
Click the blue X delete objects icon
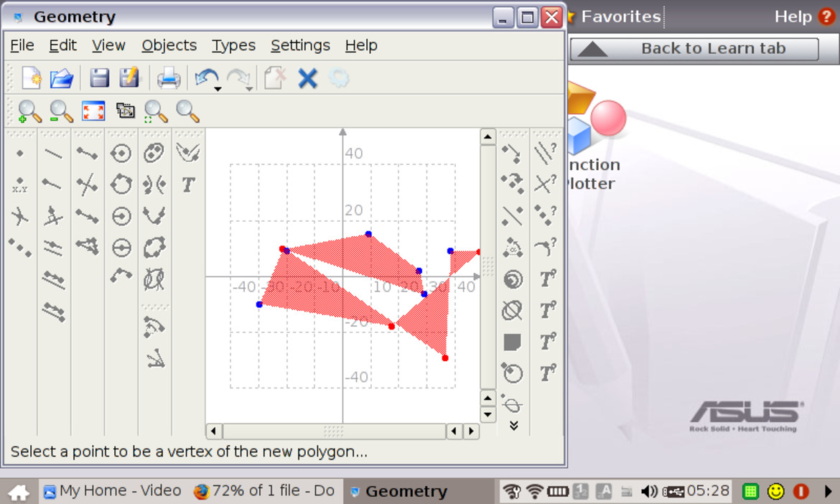(307, 79)
